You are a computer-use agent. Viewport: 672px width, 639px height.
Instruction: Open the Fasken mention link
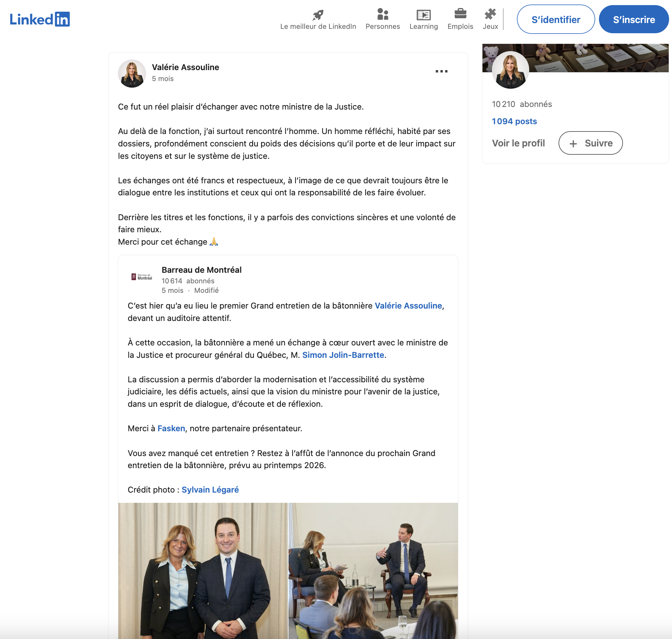[x=171, y=428]
